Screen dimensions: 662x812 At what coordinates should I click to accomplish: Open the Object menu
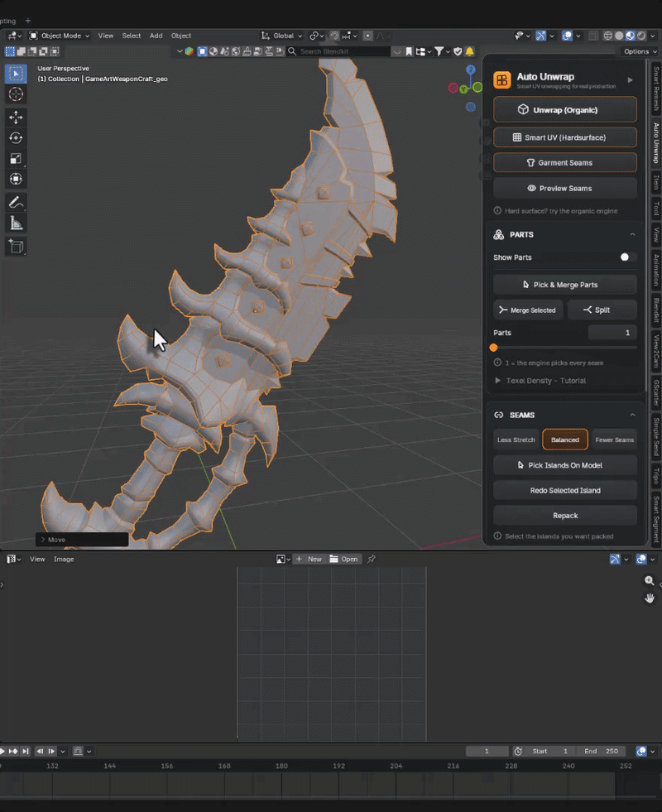click(x=181, y=36)
